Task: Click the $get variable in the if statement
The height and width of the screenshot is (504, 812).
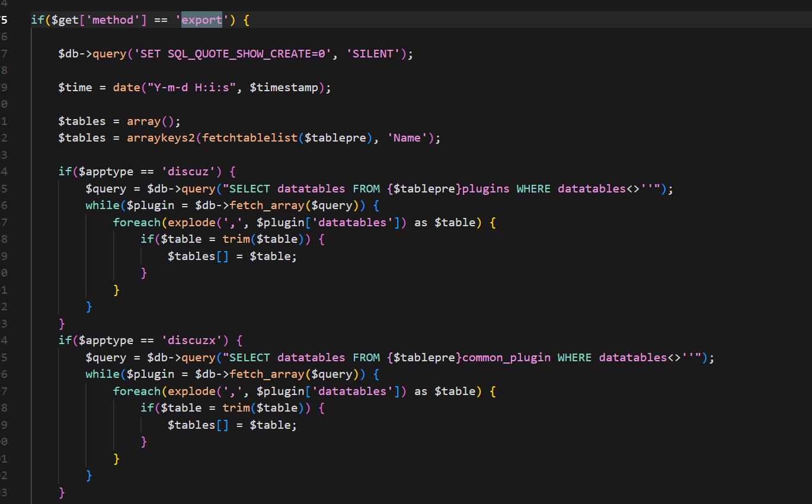Action: coord(59,20)
